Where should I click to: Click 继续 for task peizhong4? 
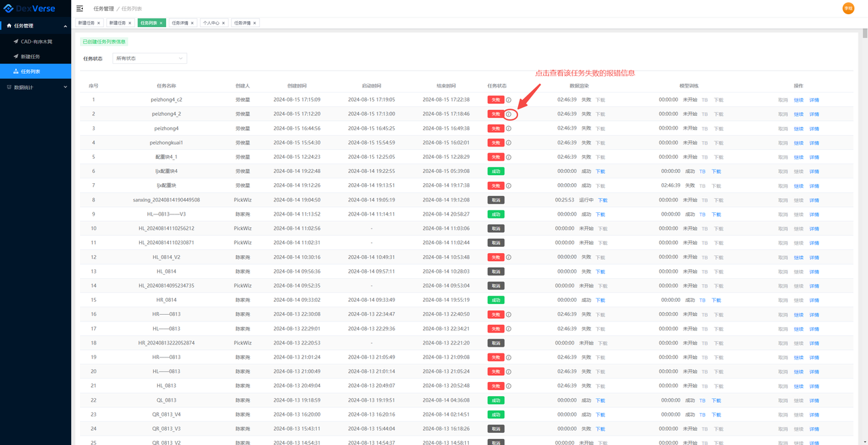[x=798, y=128]
